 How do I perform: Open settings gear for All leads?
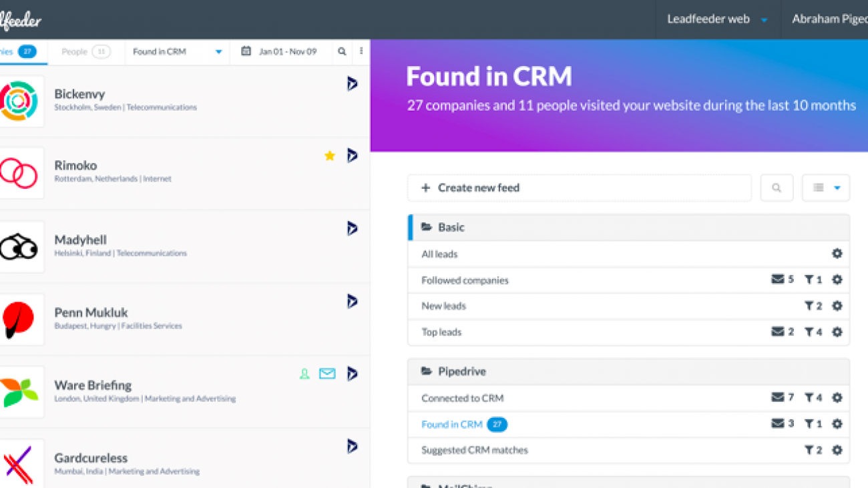837,254
